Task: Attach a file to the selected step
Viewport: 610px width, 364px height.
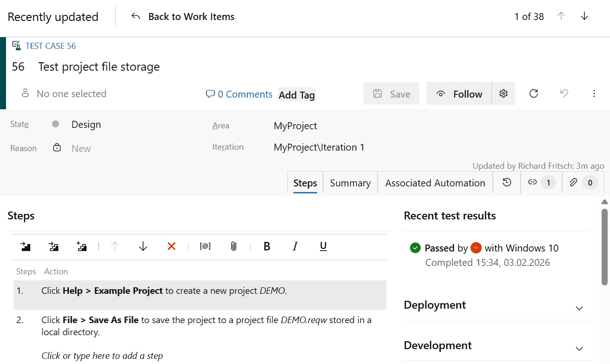Action: click(233, 246)
